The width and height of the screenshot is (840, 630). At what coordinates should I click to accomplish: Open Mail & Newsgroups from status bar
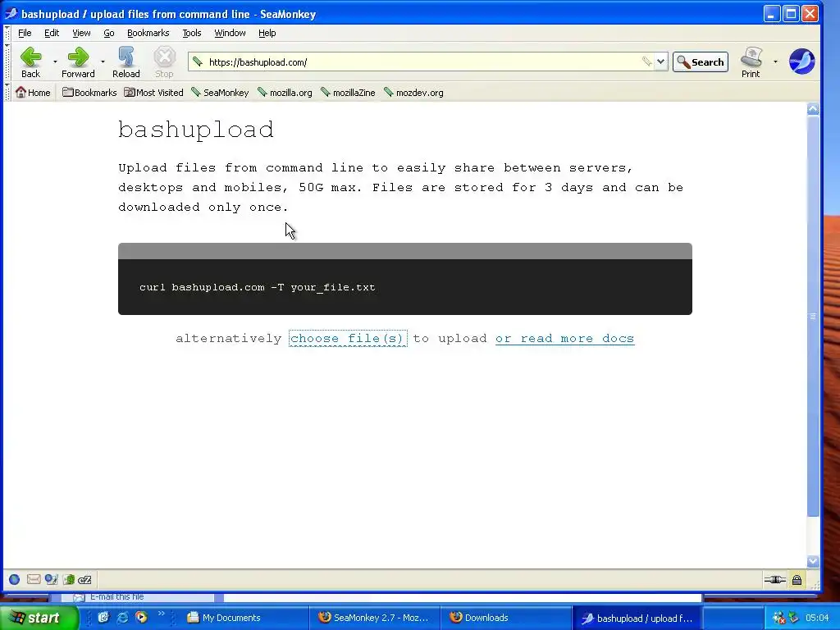pyautogui.click(x=33, y=579)
